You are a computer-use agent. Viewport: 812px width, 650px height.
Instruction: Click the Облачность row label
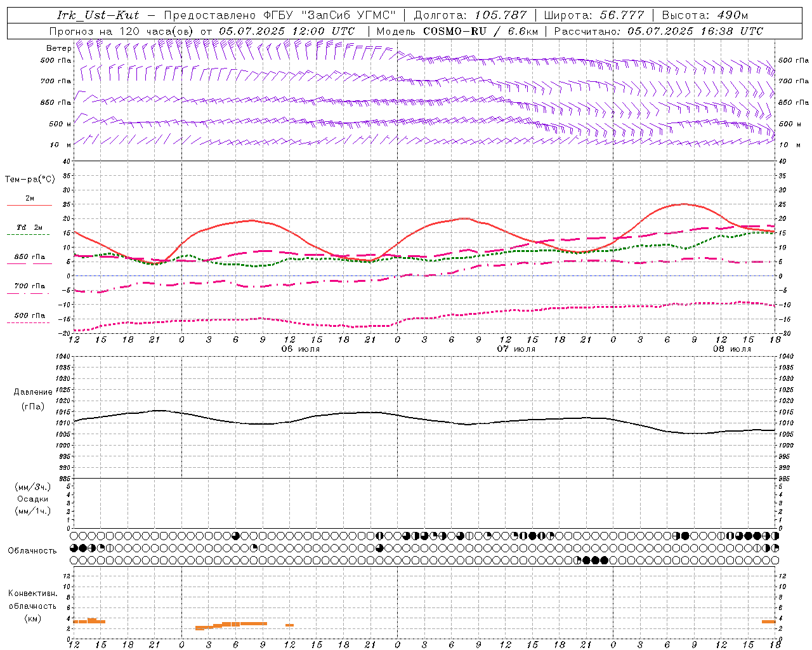tap(32, 551)
